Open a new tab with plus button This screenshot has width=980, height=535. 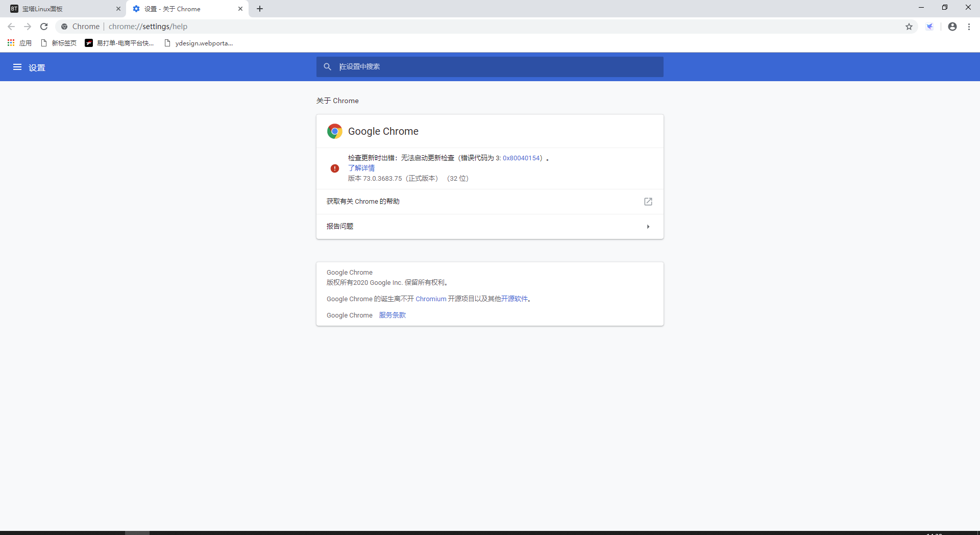coord(260,9)
